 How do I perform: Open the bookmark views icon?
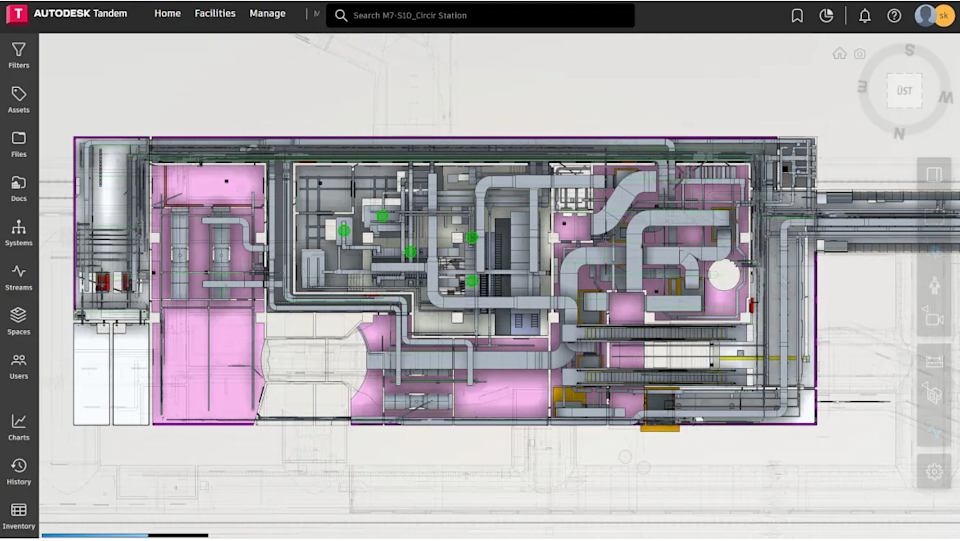(797, 15)
